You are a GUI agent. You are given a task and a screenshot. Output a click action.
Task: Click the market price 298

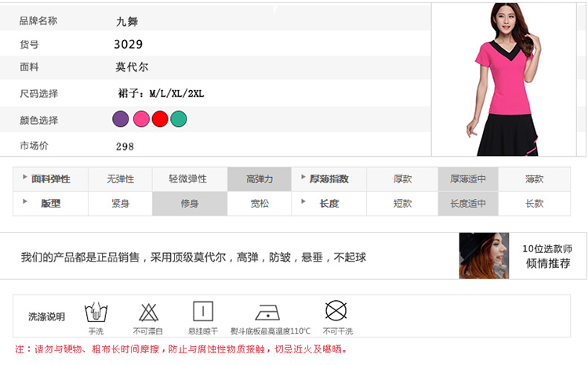tap(125, 146)
